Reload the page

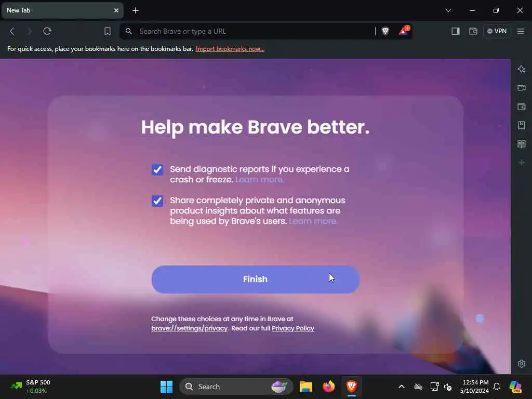[47, 31]
